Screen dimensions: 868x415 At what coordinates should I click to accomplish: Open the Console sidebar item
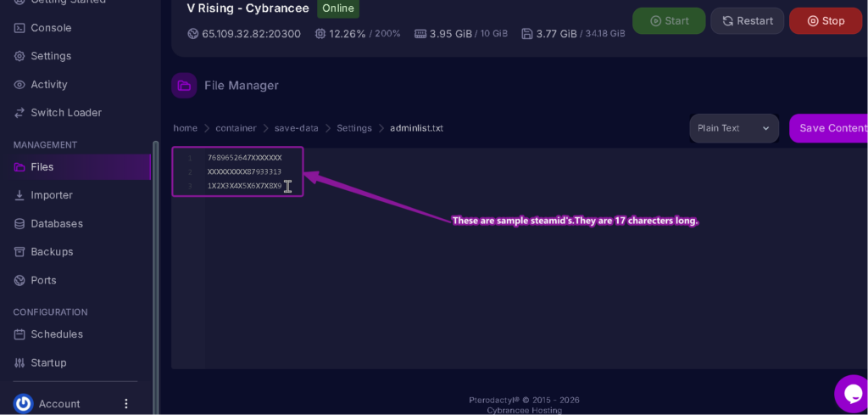click(x=51, y=28)
